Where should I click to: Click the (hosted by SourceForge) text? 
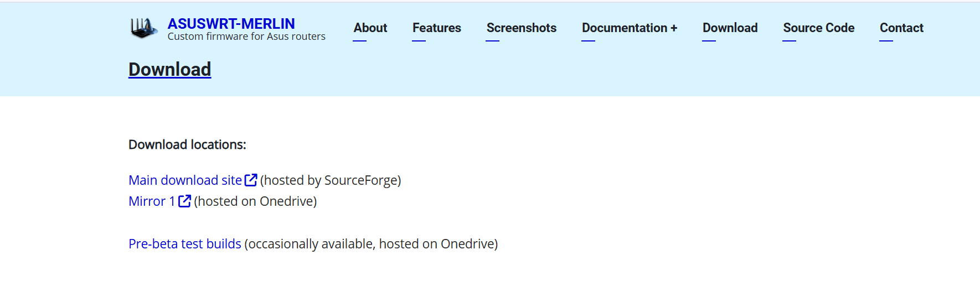click(331, 180)
